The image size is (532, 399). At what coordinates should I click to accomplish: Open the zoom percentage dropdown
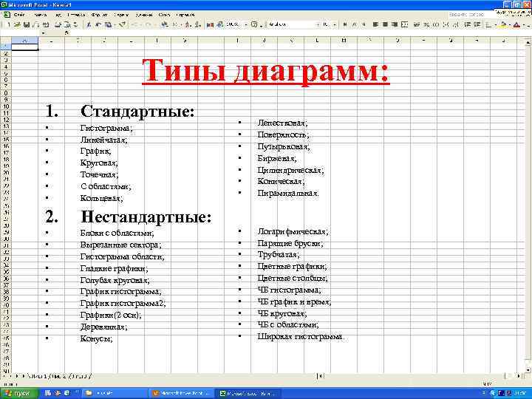(x=245, y=25)
